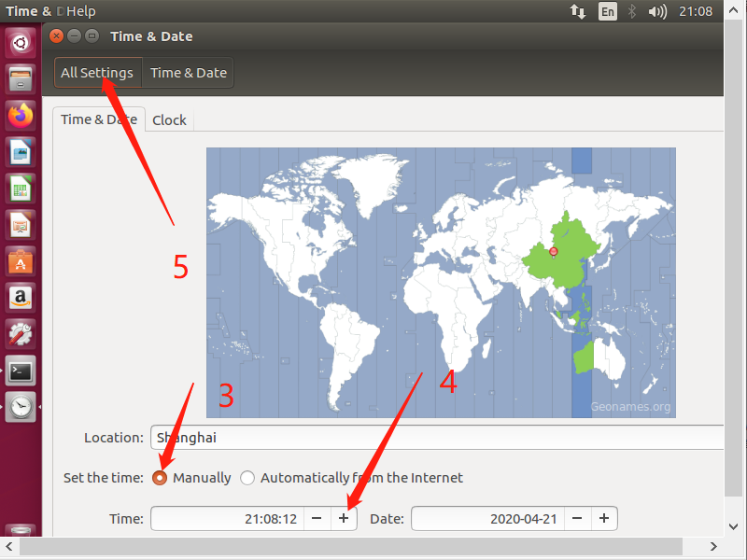Viewport: 747px width, 560px height.
Task: Click the Time & Date breadcrumb button
Action: [188, 72]
